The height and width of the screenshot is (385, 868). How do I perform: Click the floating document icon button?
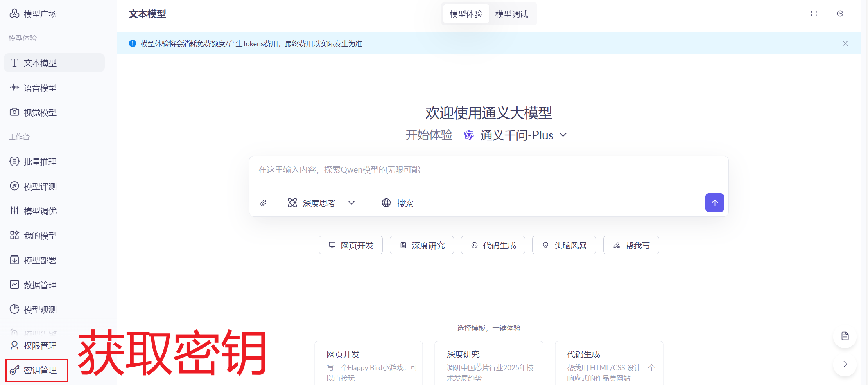point(845,336)
